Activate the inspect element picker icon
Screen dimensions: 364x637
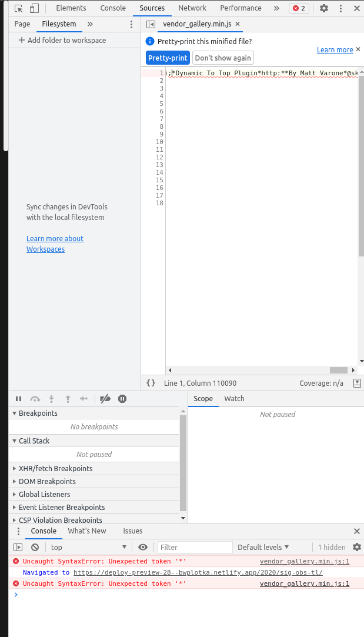tap(18, 8)
